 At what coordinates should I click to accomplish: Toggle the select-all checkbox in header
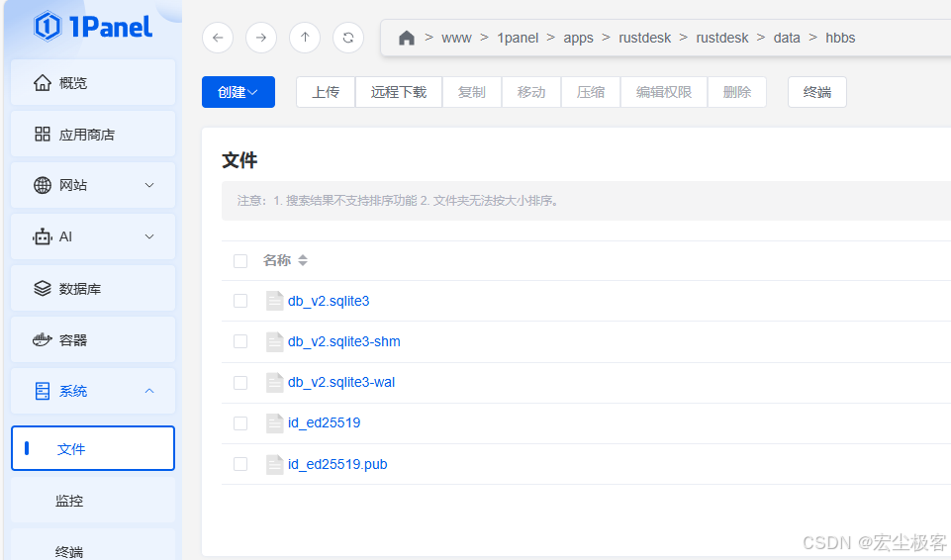coord(240,261)
